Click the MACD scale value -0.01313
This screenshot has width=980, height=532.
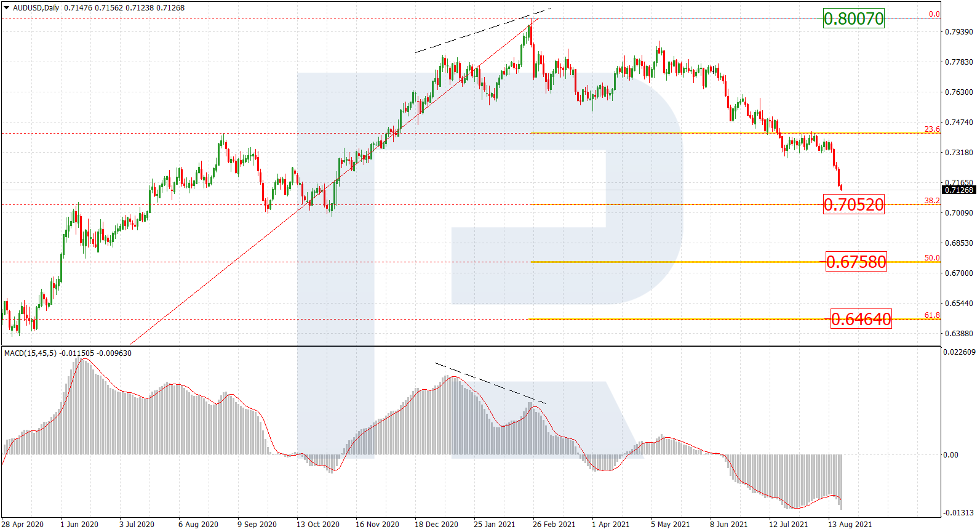pos(960,513)
